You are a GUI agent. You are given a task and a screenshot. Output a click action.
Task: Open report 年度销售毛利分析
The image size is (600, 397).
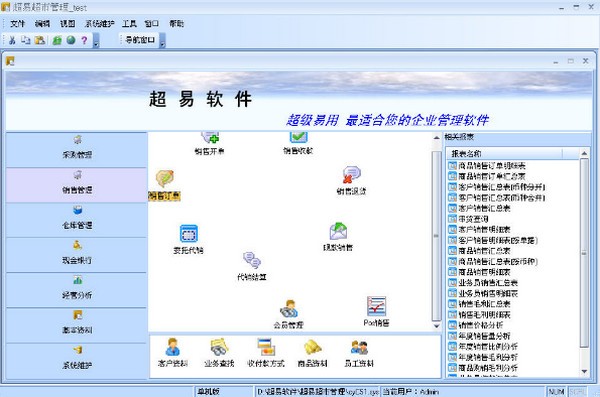tap(488, 357)
